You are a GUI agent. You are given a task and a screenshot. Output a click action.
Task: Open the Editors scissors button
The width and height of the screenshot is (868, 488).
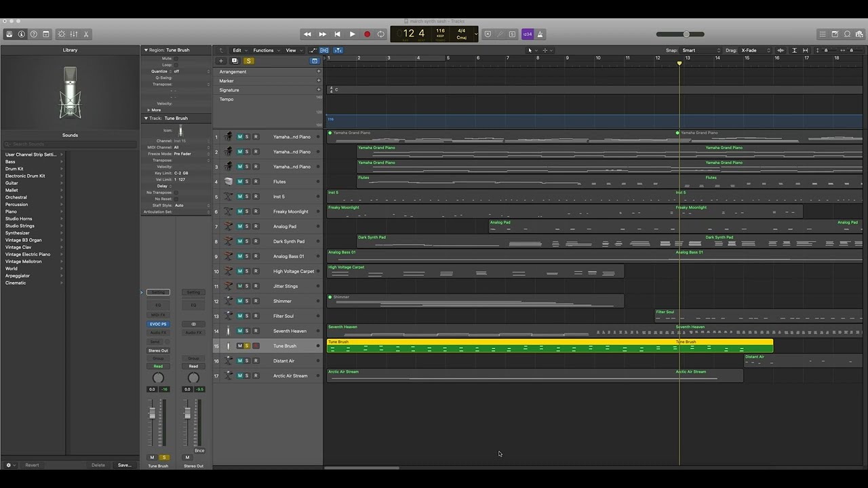pos(86,34)
